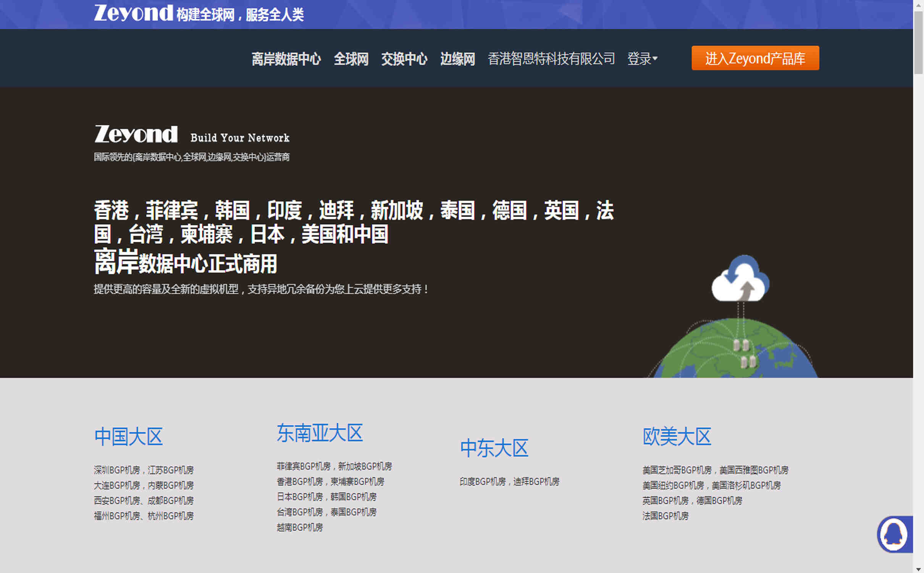Open 香港智恩特科技有限公司 company page
The height and width of the screenshot is (573, 924).
click(x=551, y=58)
